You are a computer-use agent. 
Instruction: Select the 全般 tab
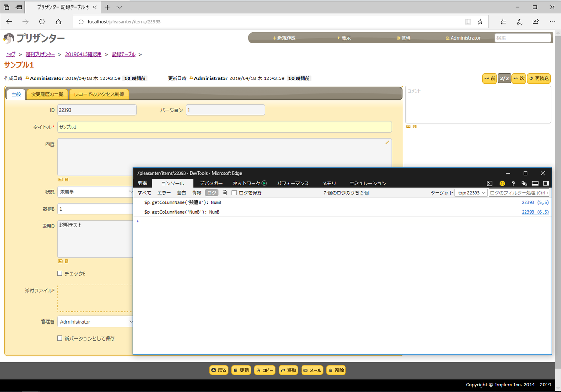[16, 94]
